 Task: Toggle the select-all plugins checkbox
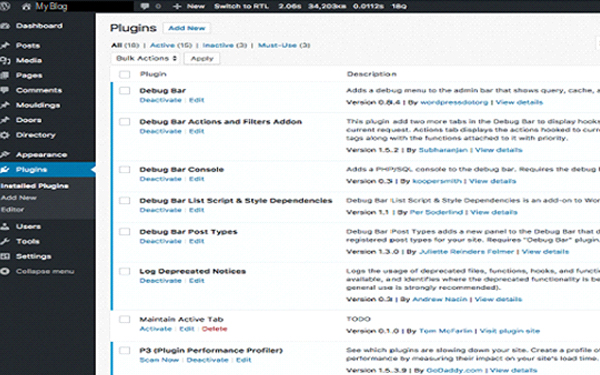pyautogui.click(x=124, y=74)
